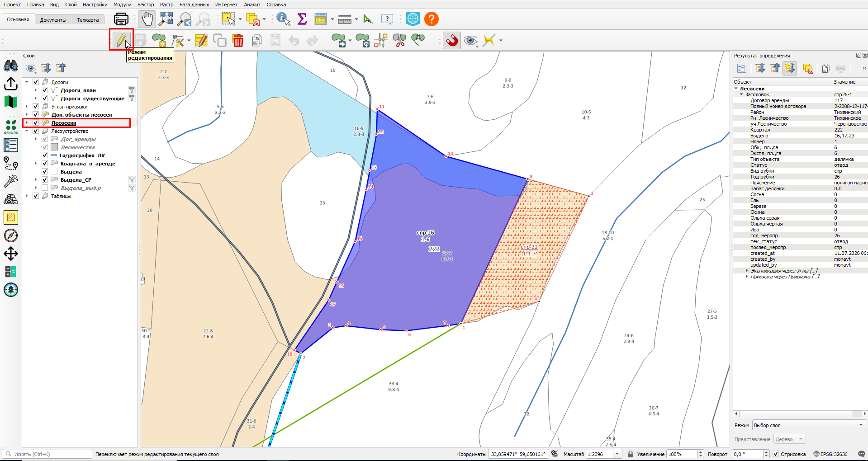Image resolution: width=868 pixels, height=461 pixels.
Task: Open the Режим Выбор слоя dropdown
Action: 809,425
